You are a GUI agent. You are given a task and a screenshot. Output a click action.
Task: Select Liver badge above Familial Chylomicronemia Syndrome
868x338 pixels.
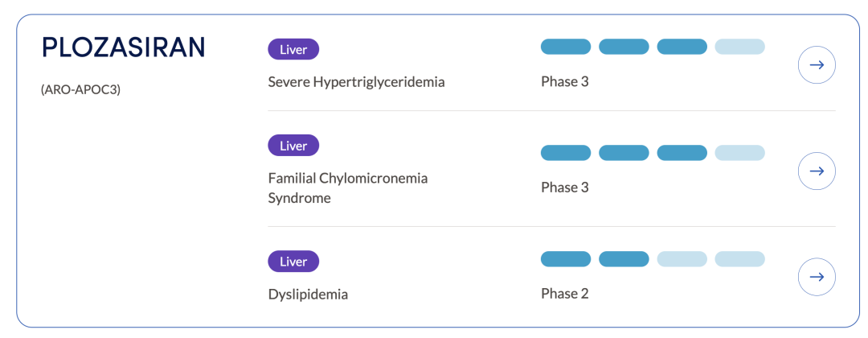click(293, 146)
